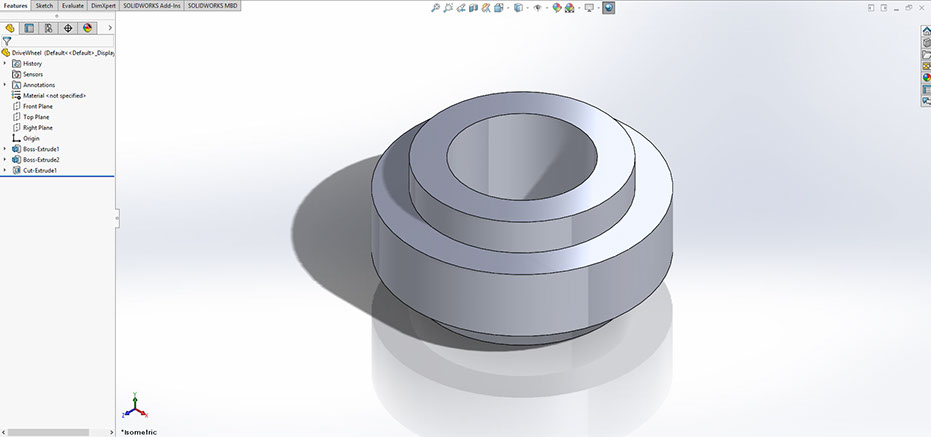
Task: Toggle the highlighted view globe button
Action: 609,8
